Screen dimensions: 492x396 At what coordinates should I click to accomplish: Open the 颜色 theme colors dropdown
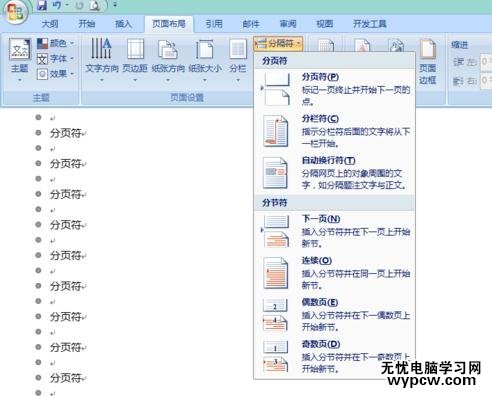[55, 43]
